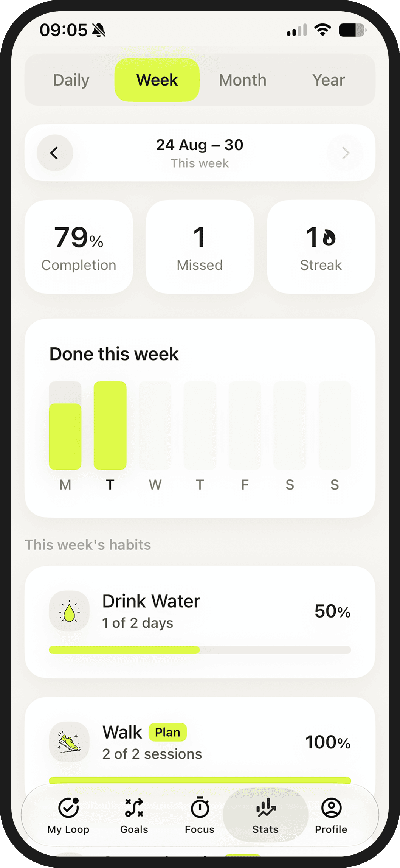Image resolution: width=400 pixels, height=868 pixels.
Task: Tap the Walk sneaker icon
Action: [x=69, y=742]
